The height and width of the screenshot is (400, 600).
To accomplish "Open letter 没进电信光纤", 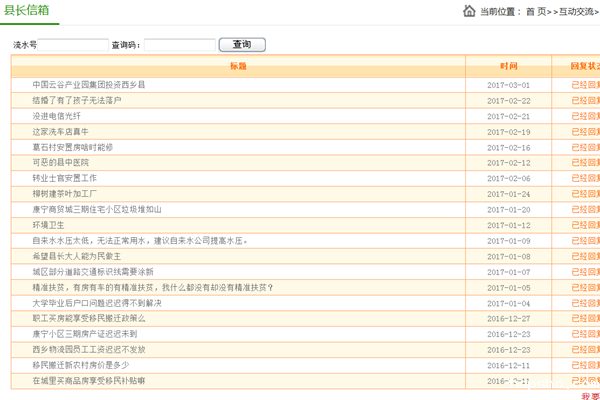I will pyautogui.click(x=60, y=116).
